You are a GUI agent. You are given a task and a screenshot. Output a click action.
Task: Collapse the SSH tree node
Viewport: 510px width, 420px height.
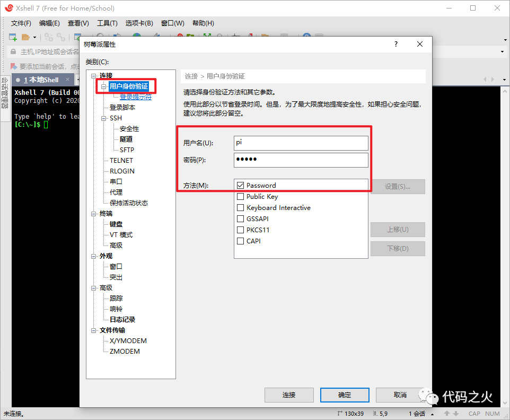point(104,118)
